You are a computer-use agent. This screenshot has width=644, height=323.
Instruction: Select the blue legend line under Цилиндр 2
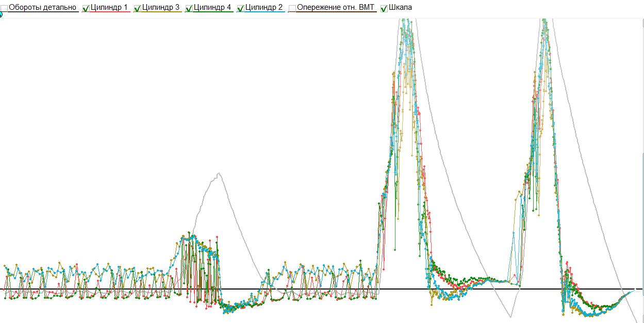261,12
